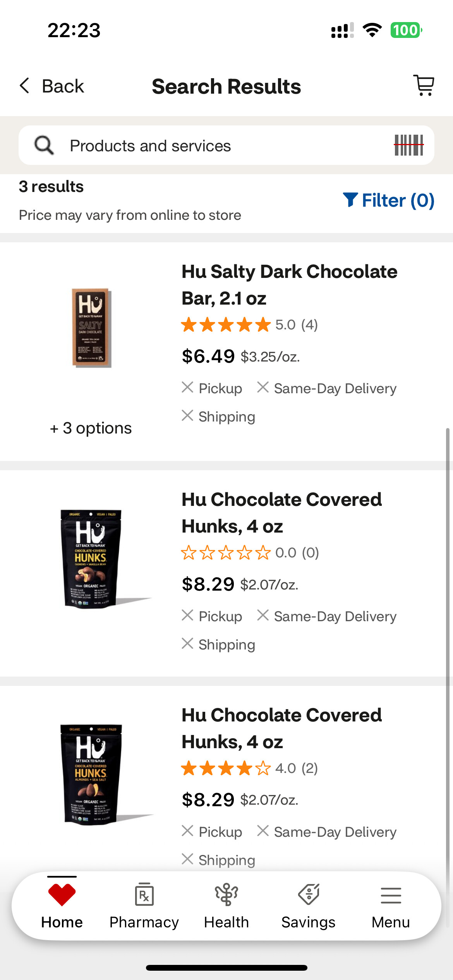View 4.0 star rating with 2 reviews
The height and width of the screenshot is (980, 453).
(249, 768)
